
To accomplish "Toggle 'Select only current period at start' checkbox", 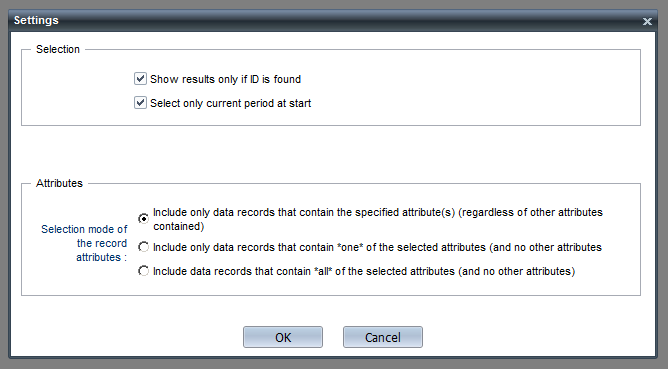I will [141, 103].
